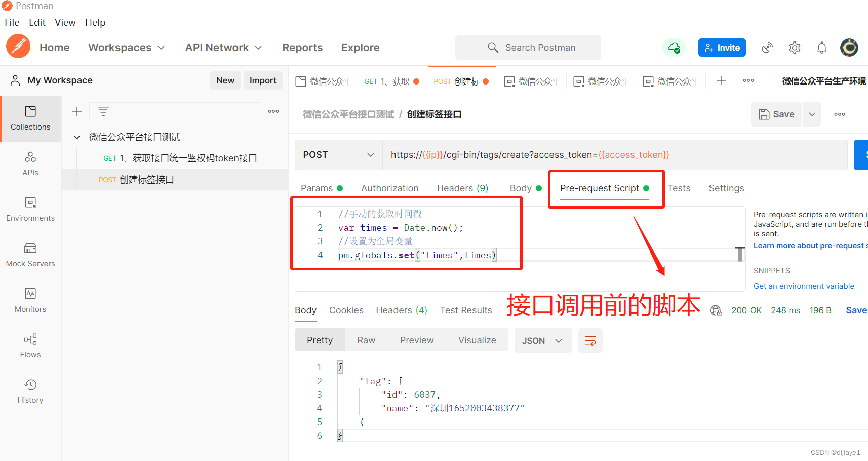
Task: Open the Monitors panel
Action: pos(30,300)
